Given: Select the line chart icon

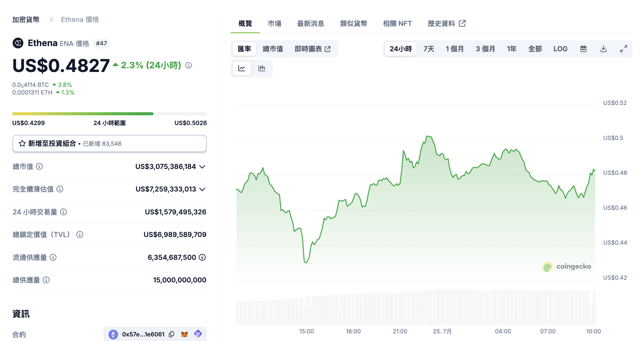Looking at the screenshot, I should click(241, 68).
